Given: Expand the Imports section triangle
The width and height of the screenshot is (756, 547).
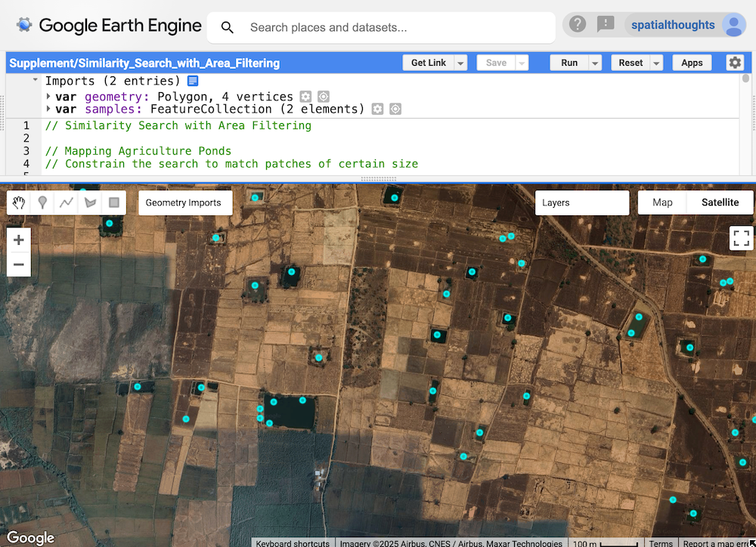Looking at the screenshot, I should point(35,80).
